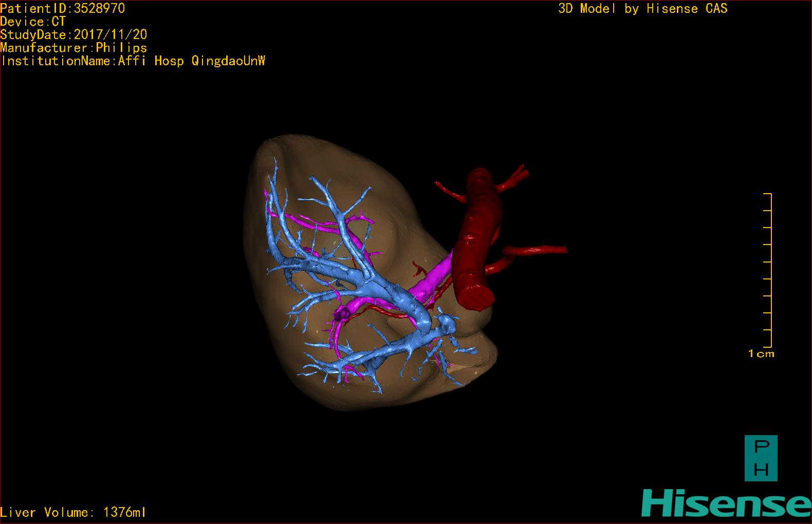
Task: Click the PH orientation indicator box
Action: [x=761, y=458]
